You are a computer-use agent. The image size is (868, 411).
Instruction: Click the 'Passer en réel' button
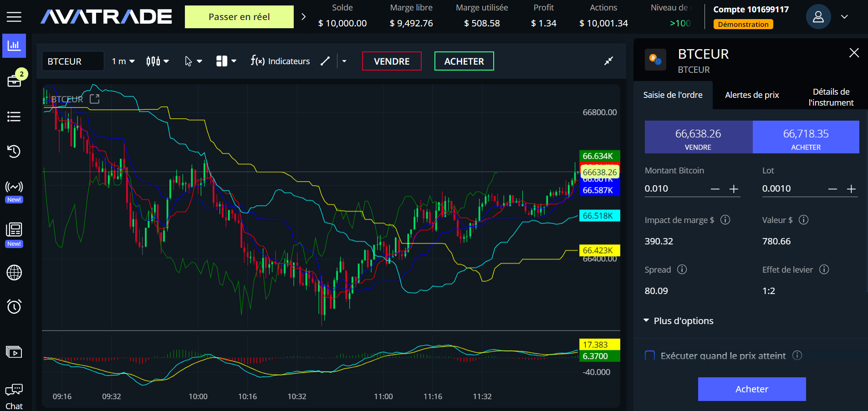(x=239, y=17)
